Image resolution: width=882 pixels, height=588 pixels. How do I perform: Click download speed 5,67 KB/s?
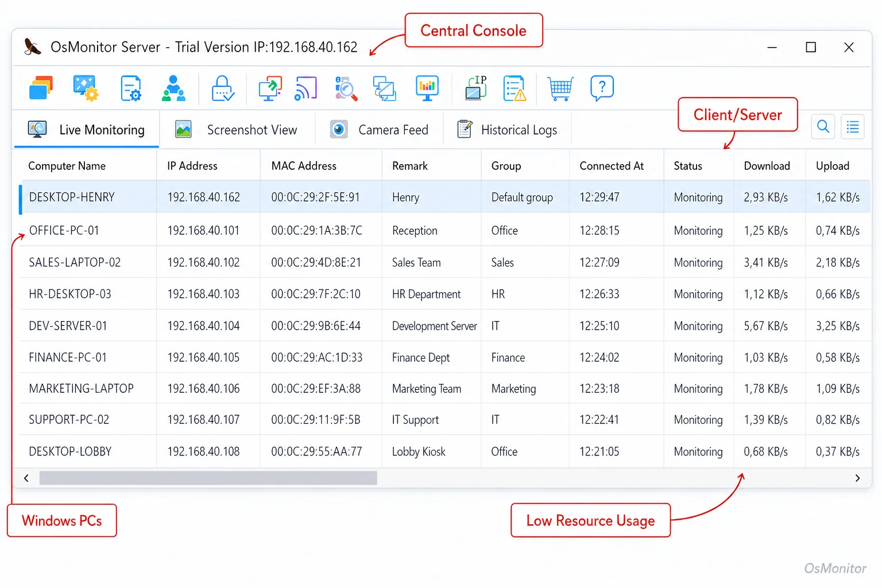pos(766,326)
